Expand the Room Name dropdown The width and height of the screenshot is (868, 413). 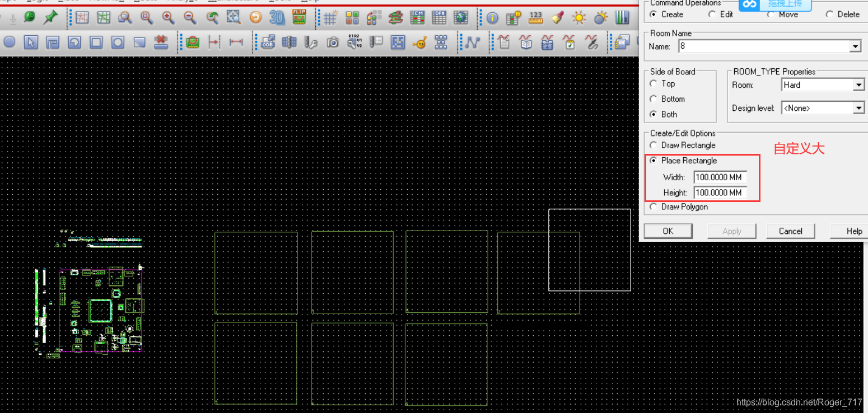coord(855,46)
